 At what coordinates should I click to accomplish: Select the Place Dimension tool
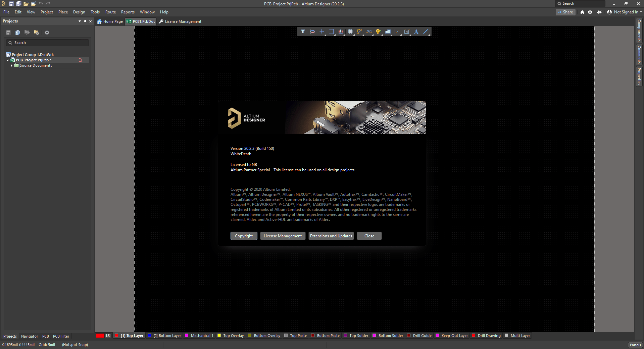[x=407, y=32]
